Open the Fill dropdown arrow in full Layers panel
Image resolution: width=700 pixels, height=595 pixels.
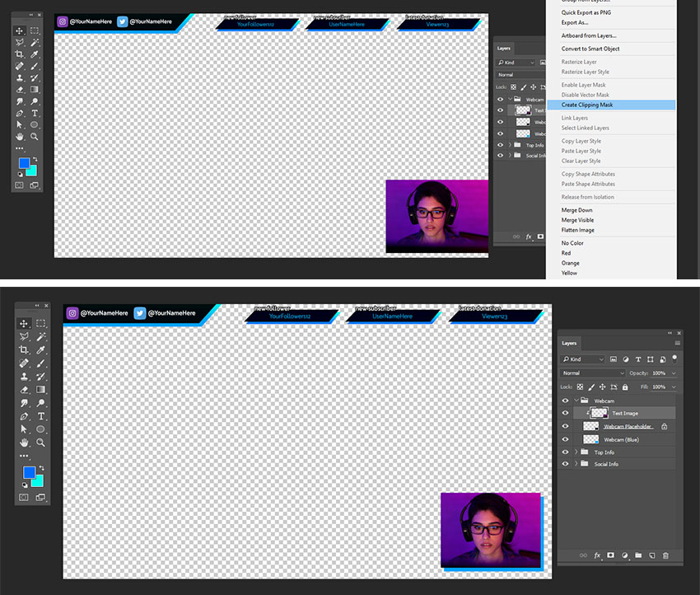click(674, 387)
